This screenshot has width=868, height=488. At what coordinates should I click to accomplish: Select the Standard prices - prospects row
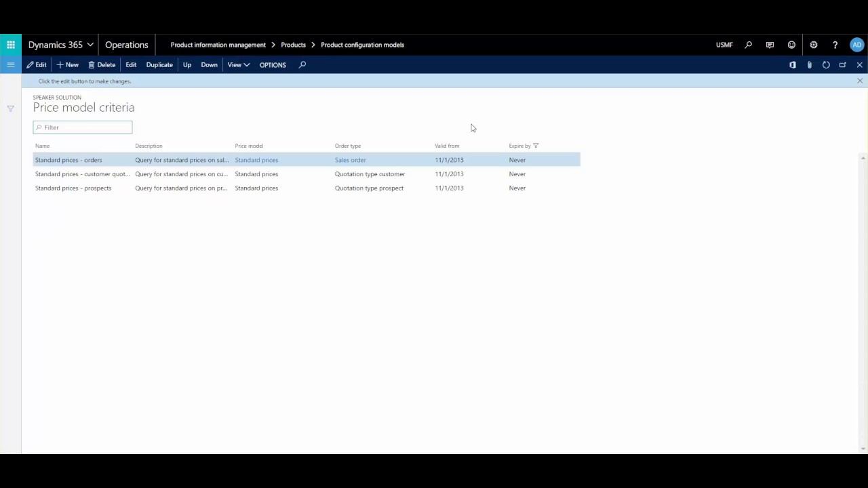coord(307,188)
